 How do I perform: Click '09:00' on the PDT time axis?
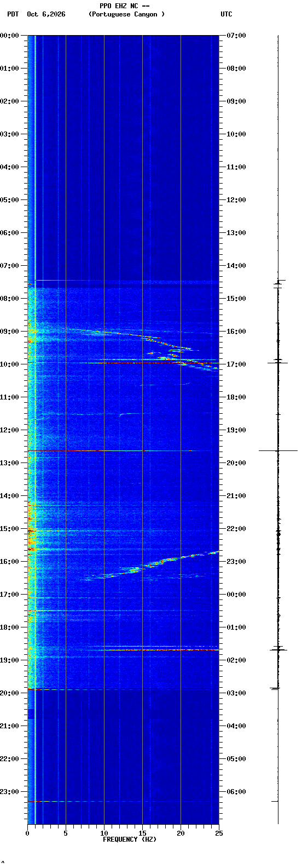tap(9, 332)
